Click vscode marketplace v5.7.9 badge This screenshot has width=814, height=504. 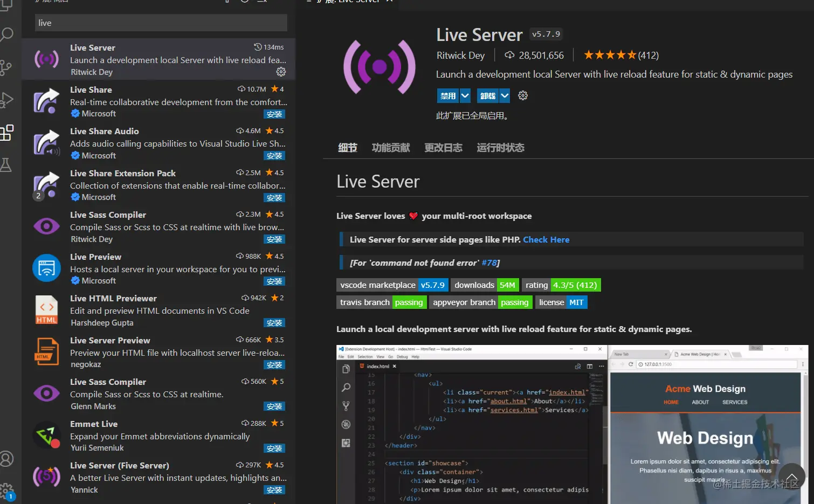[392, 285]
